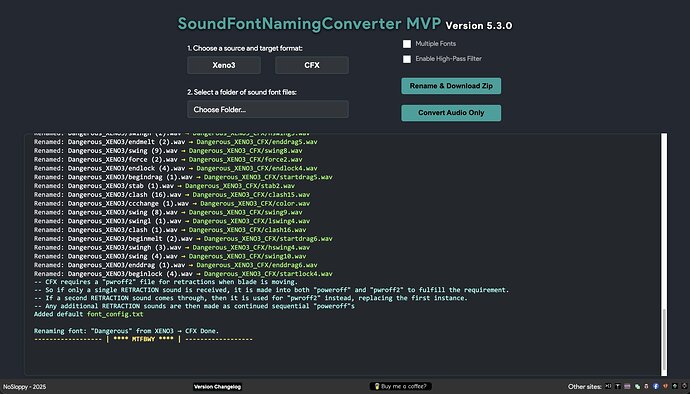The height and width of the screenshot is (394, 690).
Task: Select log line with stab2.wav
Action: pyautogui.click(x=164, y=186)
